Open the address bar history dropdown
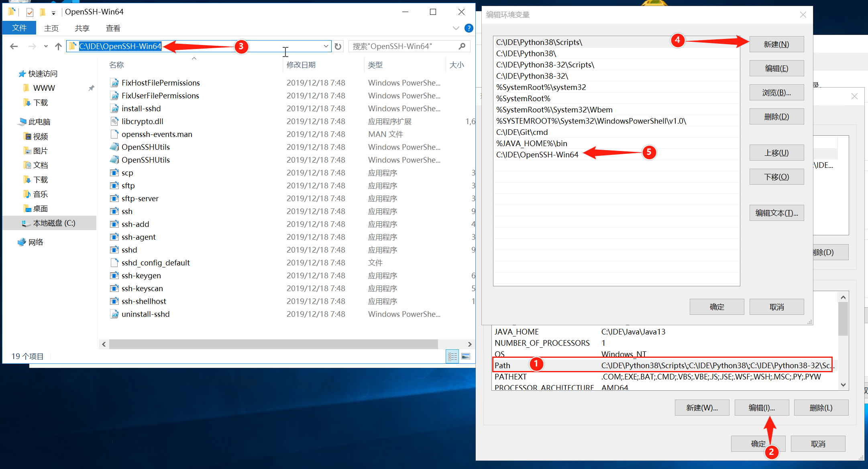Image resolution: width=868 pixels, height=469 pixels. (326, 46)
